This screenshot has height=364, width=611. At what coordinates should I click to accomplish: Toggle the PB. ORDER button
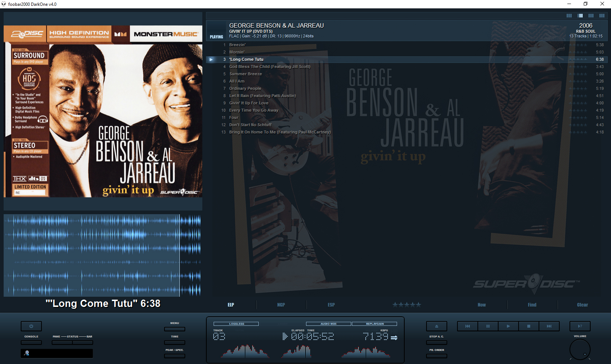tap(436, 356)
